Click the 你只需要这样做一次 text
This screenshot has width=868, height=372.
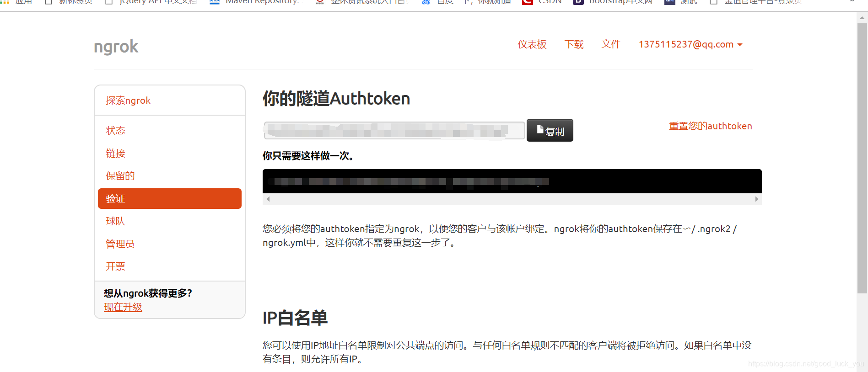pyautogui.click(x=308, y=156)
